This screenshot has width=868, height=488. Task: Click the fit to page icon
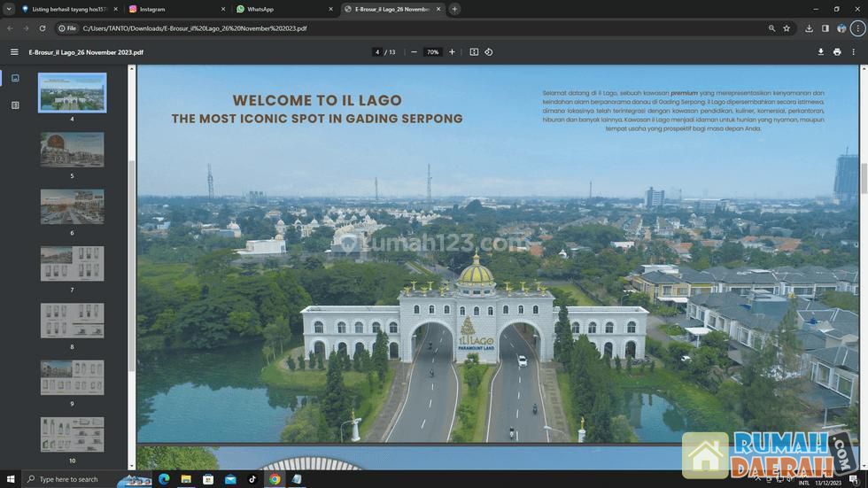[x=474, y=52]
